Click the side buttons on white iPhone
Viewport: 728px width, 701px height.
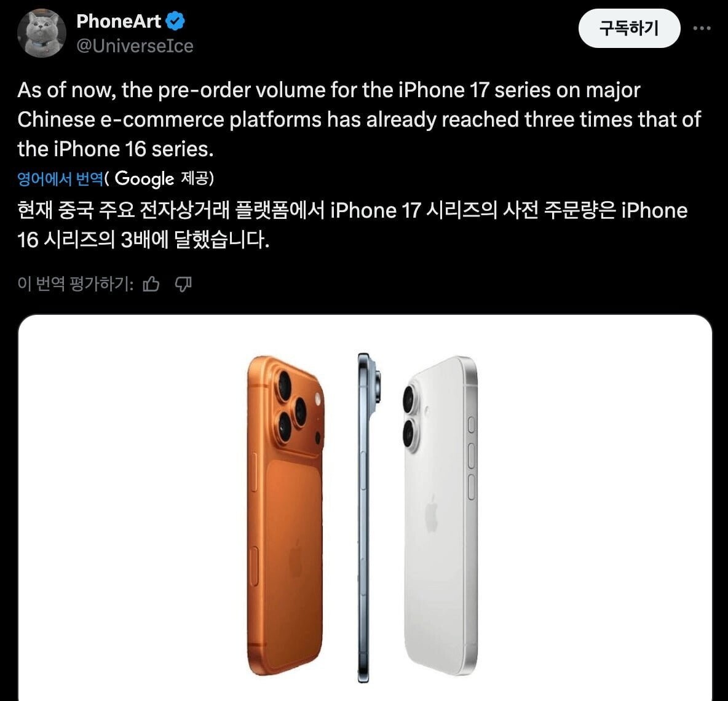[x=471, y=457]
